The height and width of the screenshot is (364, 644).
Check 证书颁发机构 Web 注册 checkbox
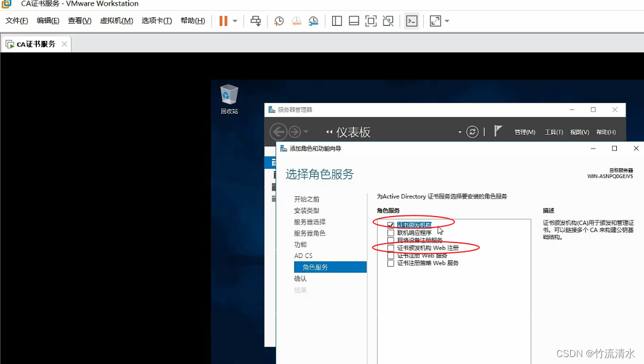(390, 248)
